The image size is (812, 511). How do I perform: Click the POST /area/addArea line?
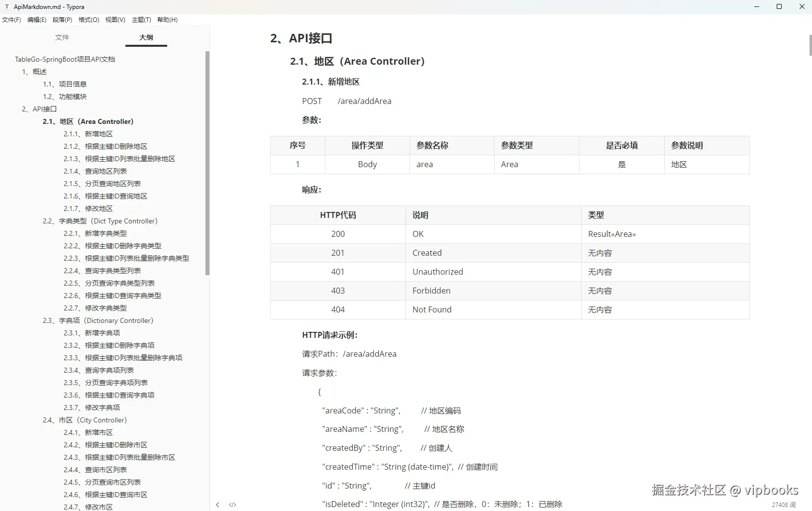pyautogui.click(x=347, y=101)
